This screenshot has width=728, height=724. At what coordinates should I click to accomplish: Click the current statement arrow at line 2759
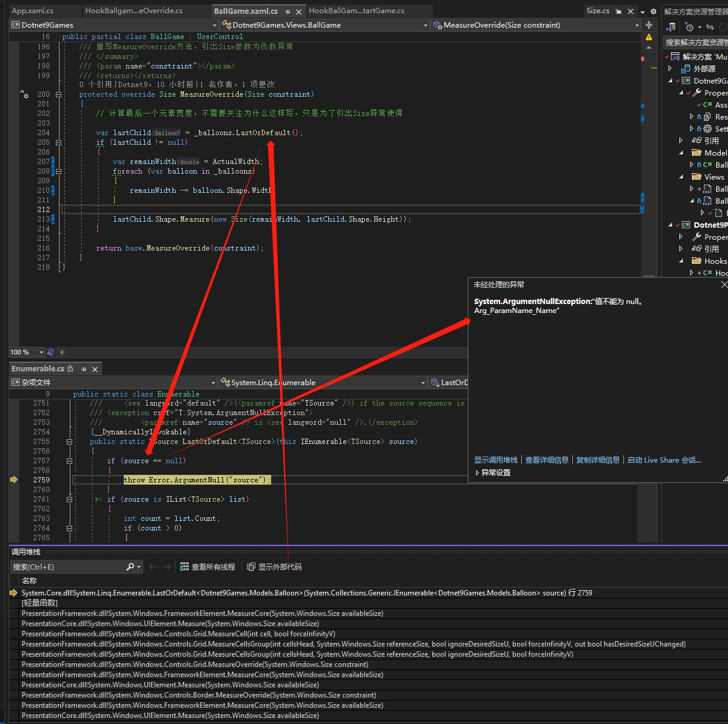coord(14,479)
